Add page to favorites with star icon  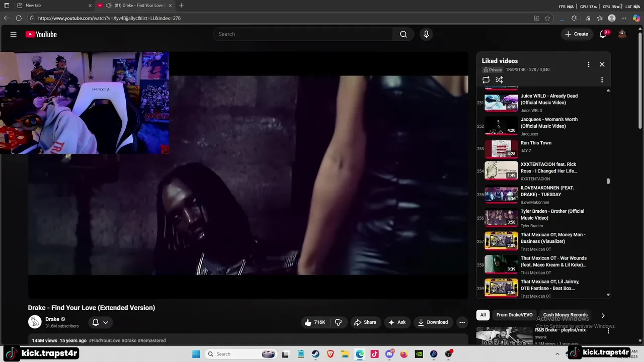tap(547, 18)
